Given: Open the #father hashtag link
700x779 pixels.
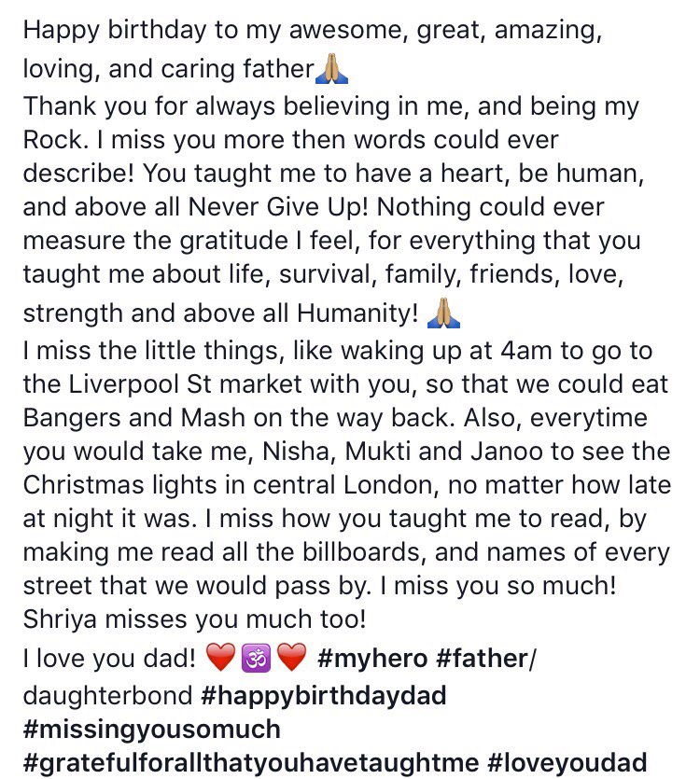Looking at the screenshot, I should [x=482, y=659].
